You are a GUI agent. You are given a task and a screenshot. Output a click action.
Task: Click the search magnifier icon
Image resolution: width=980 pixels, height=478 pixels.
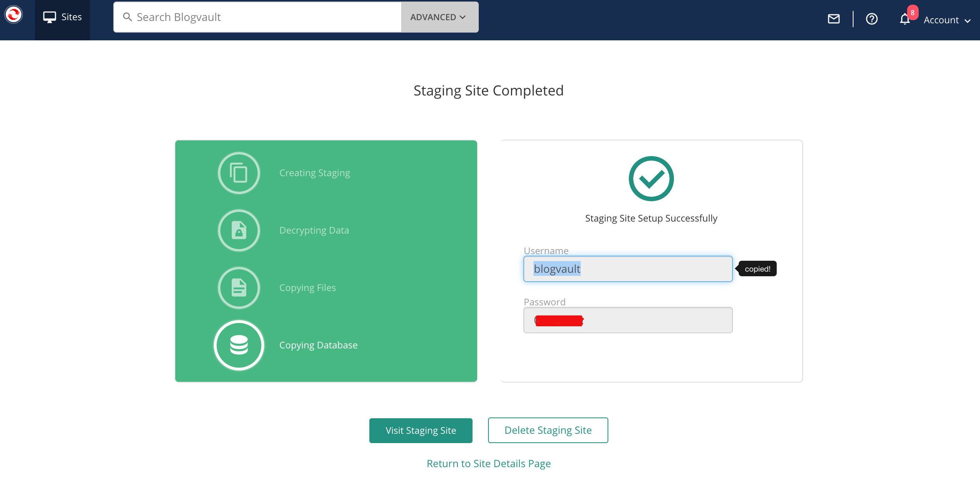click(x=127, y=17)
